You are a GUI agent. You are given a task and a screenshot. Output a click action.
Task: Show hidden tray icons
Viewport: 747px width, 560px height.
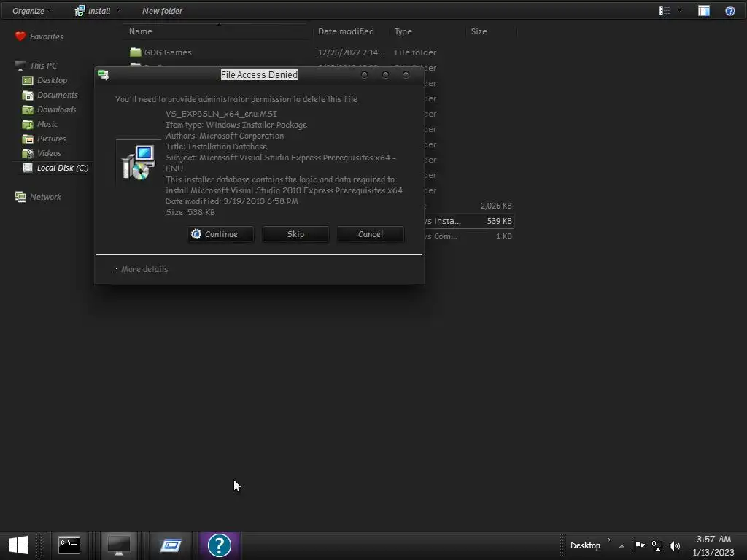pos(622,545)
